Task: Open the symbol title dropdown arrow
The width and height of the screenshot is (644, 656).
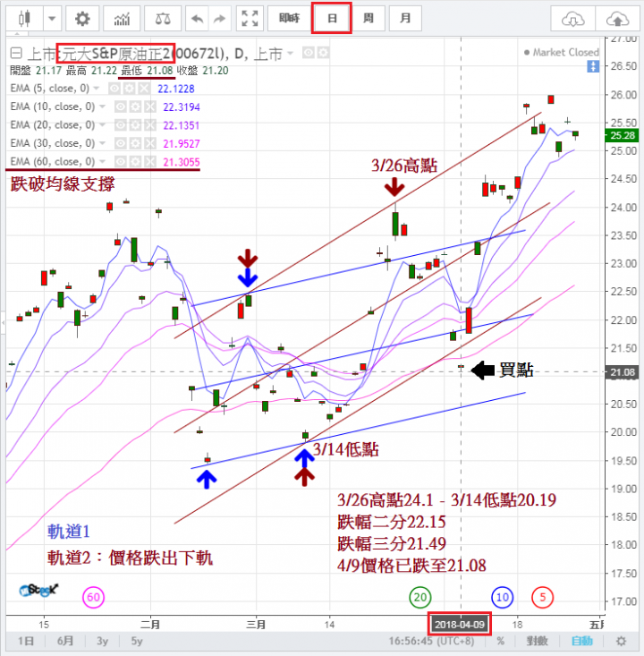Action: point(290,53)
